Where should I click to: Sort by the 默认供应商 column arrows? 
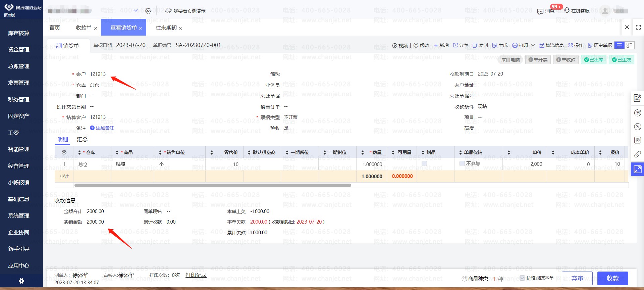(x=249, y=152)
